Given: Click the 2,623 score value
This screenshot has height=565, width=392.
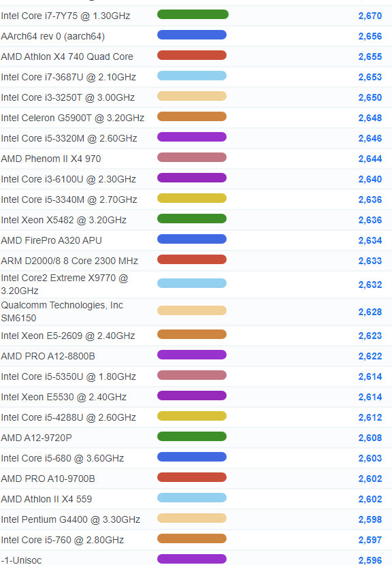Looking at the screenshot, I should 370,336.
